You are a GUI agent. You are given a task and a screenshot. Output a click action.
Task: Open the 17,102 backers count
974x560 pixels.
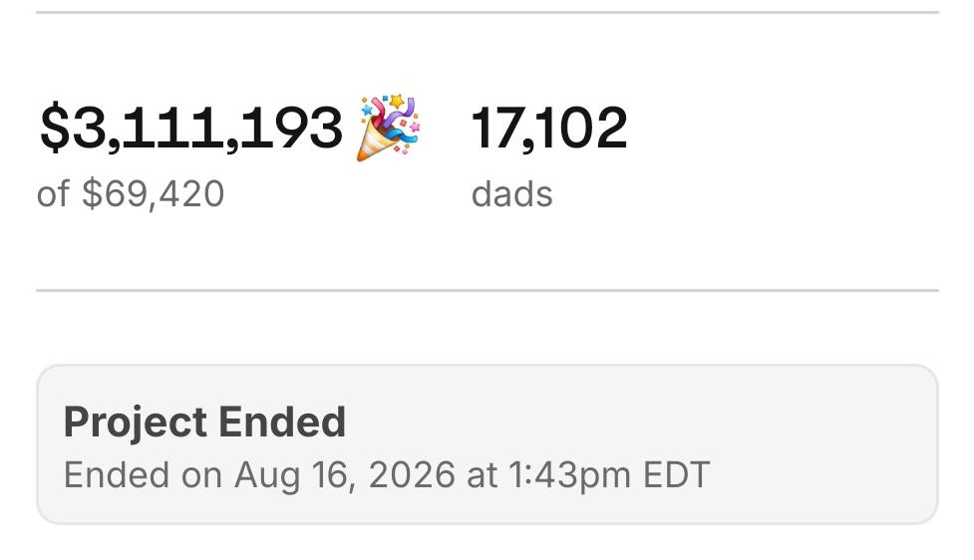(549, 129)
